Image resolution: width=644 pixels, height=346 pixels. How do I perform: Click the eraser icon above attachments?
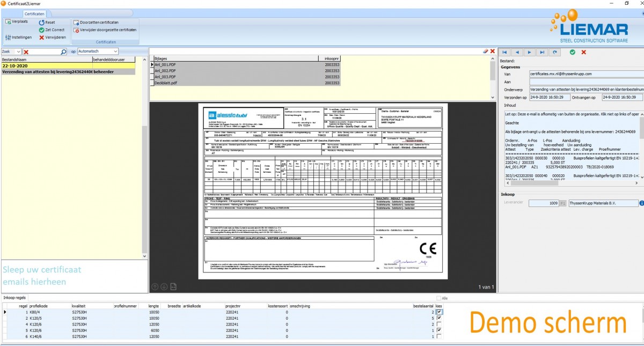click(485, 50)
